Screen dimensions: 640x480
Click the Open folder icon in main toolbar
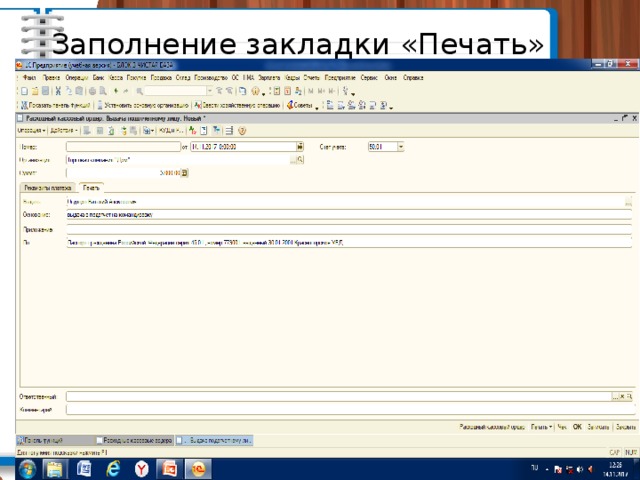35,91
